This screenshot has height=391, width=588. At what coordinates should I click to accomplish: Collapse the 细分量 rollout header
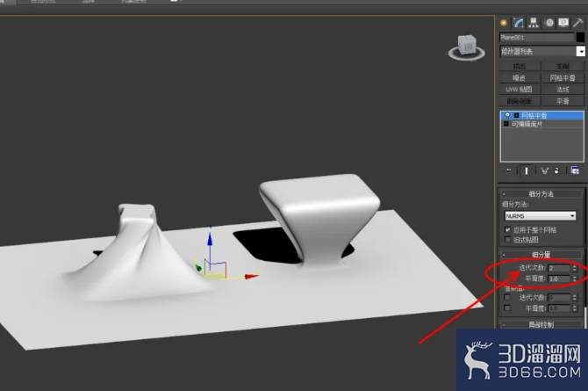coord(541,254)
